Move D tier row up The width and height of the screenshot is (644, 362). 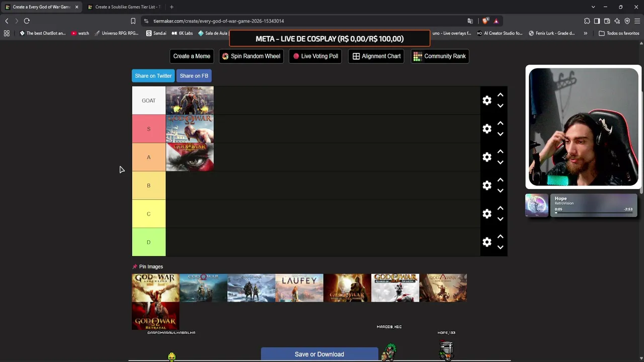pos(500,237)
